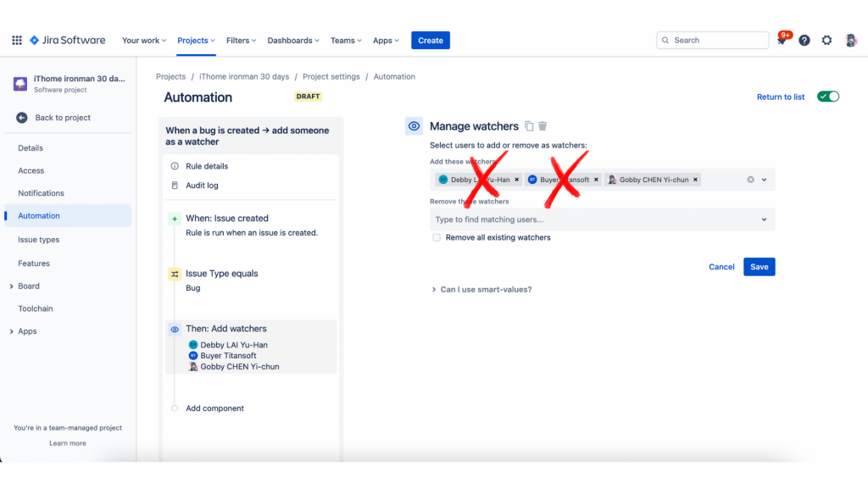Image resolution: width=868 pixels, height=488 pixels.
Task: Click the Save button
Action: point(759,267)
